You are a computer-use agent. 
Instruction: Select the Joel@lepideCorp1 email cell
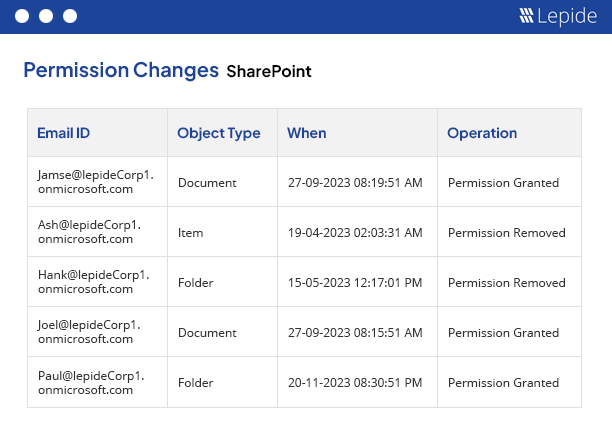(88, 332)
